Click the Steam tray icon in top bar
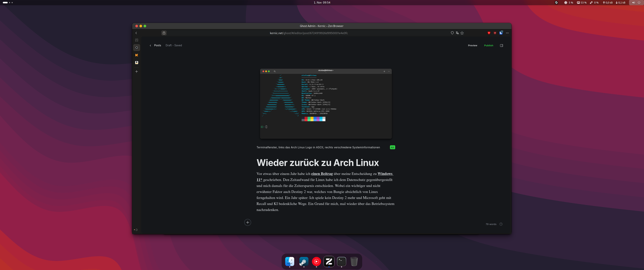 point(556,3)
